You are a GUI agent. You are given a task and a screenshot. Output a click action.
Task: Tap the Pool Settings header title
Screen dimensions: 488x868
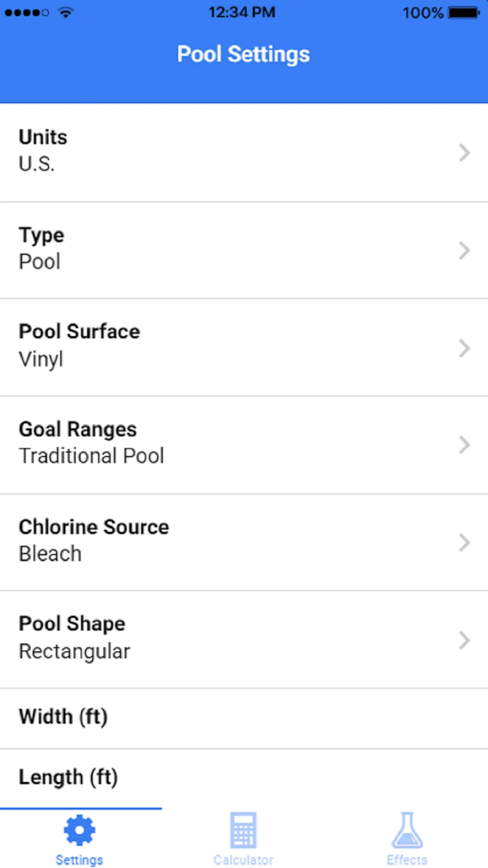243,54
